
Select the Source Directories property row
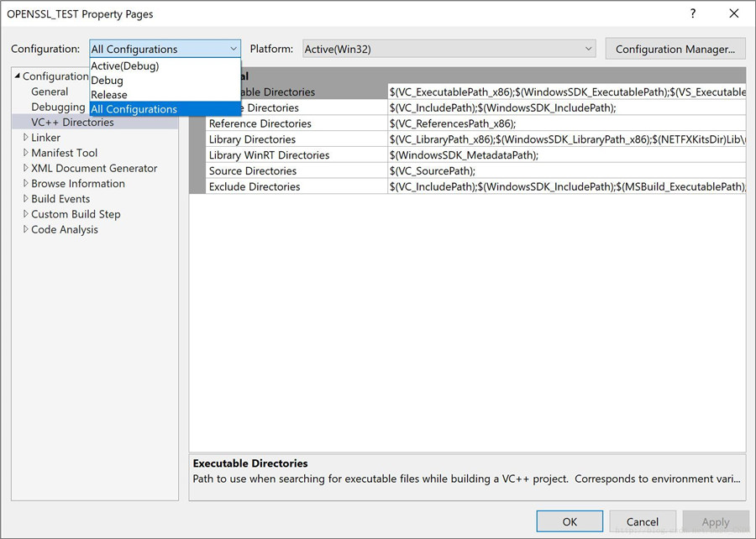468,170
